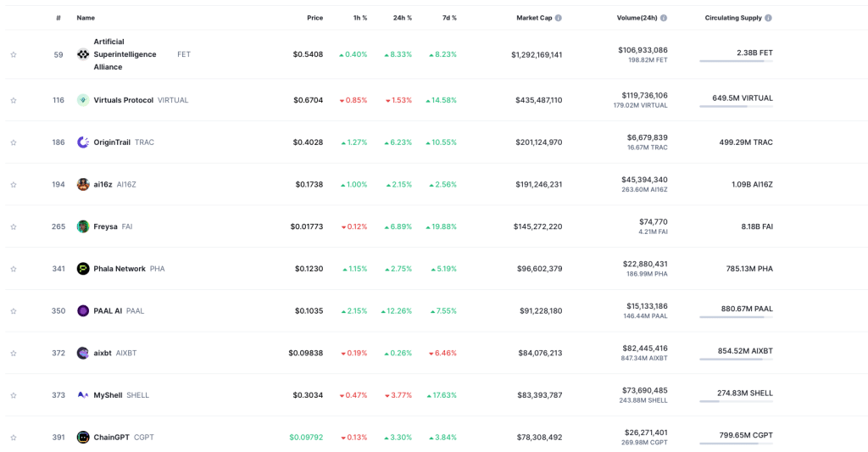Select 8.18B FAI supply value
This screenshot has height=452, width=868.
pyautogui.click(x=757, y=226)
